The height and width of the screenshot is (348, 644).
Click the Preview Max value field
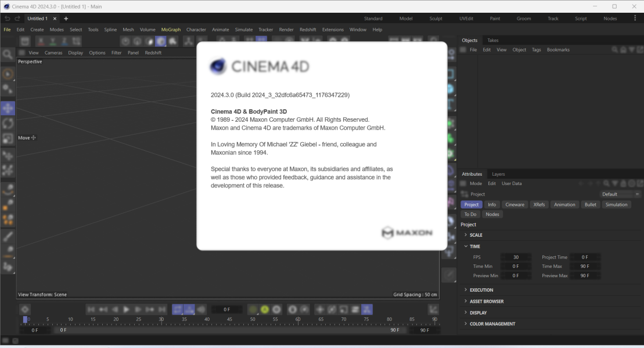(x=585, y=275)
